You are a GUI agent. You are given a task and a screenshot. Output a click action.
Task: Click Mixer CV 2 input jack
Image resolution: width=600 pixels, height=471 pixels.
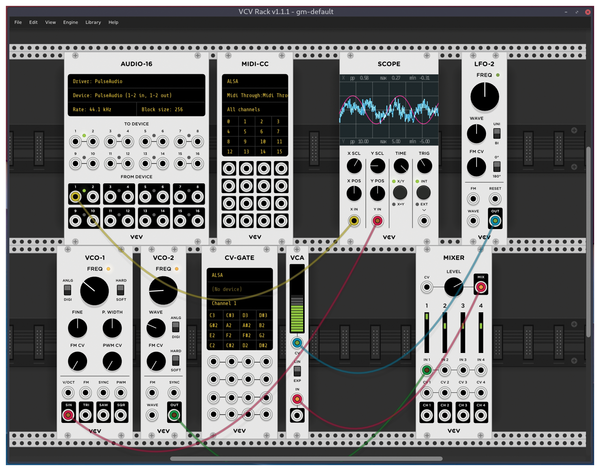point(445,393)
